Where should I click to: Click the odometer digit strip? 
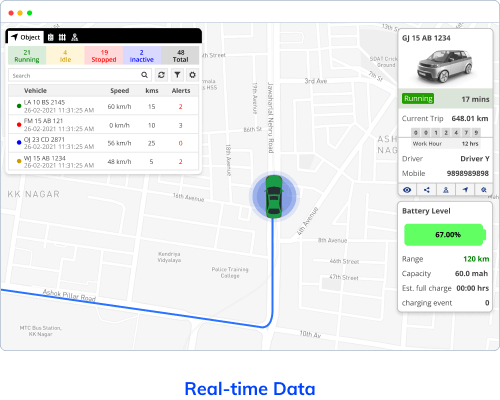446,133
